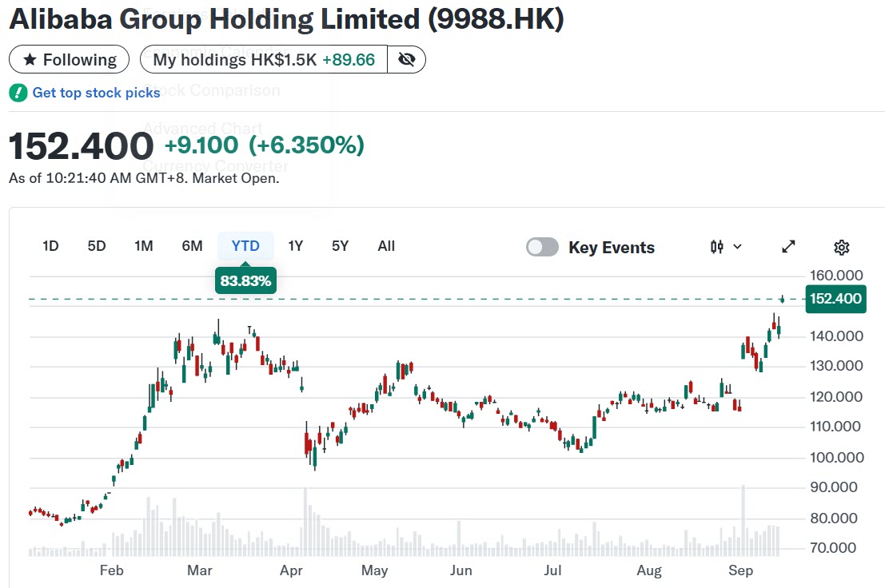Click the Apr month label
Screen dimensions: 885x588
(291, 570)
